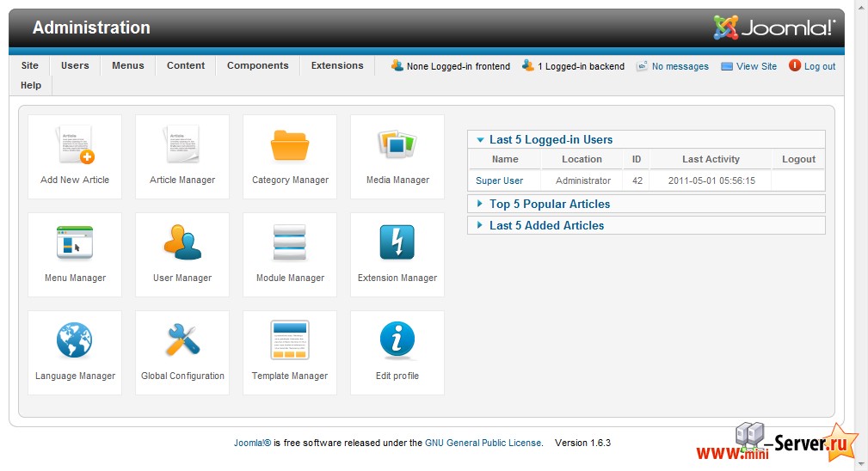The height and width of the screenshot is (471, 868).
Task: Open the Menus menu
Action: pos(128,65)
